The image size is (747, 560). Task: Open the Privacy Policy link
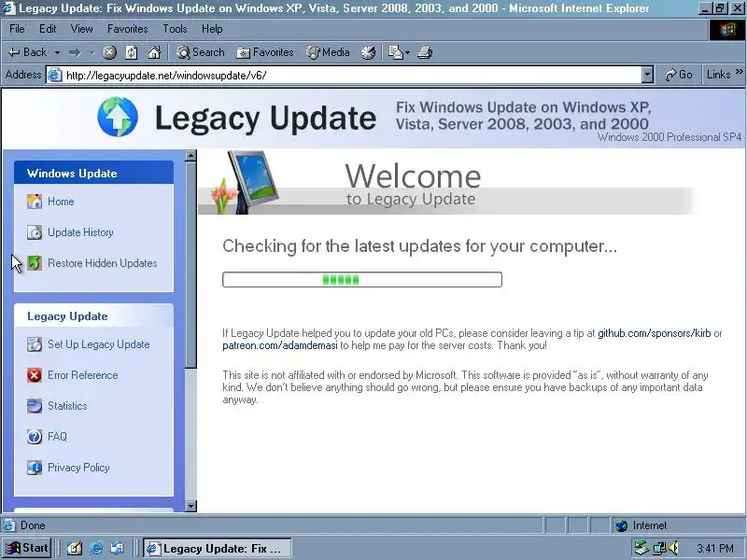(78, 468)
